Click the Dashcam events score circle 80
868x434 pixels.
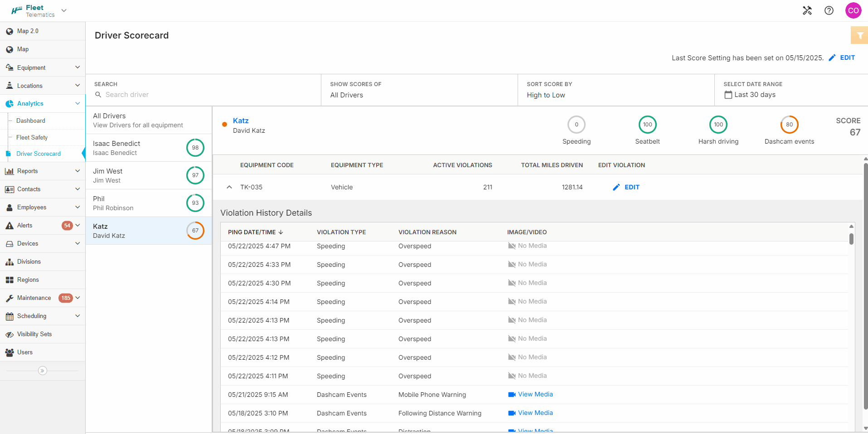click(790, 125)
